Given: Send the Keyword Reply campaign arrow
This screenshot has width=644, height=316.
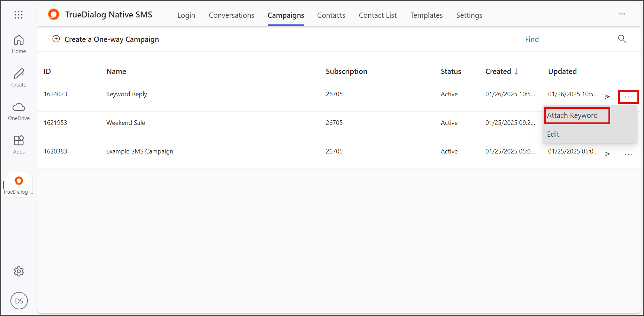Looking at the screenshot, I should pyautogui.click(x=607, y=97).
